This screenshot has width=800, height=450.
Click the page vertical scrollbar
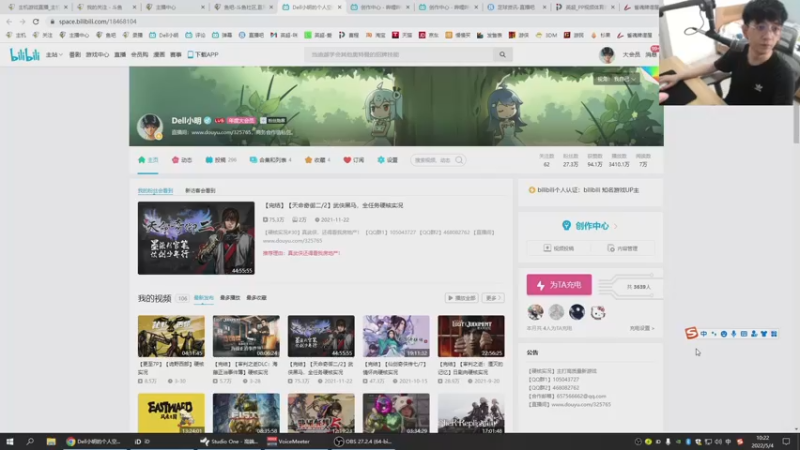796,122
